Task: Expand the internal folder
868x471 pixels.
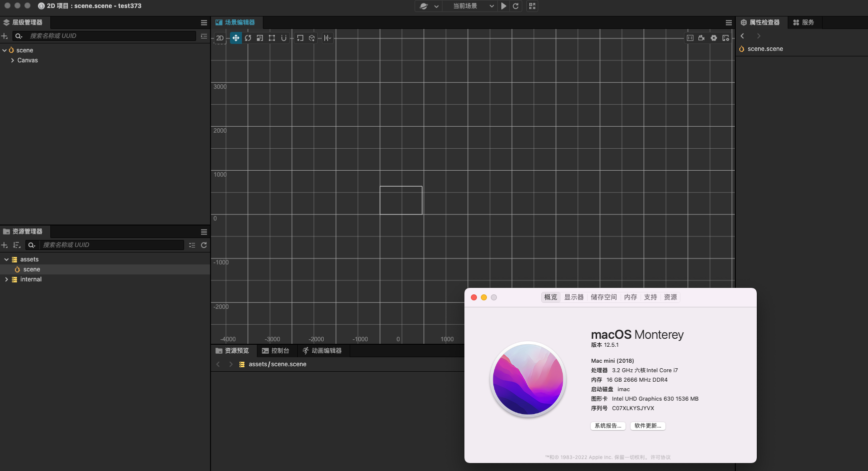Action: point(6,279)
